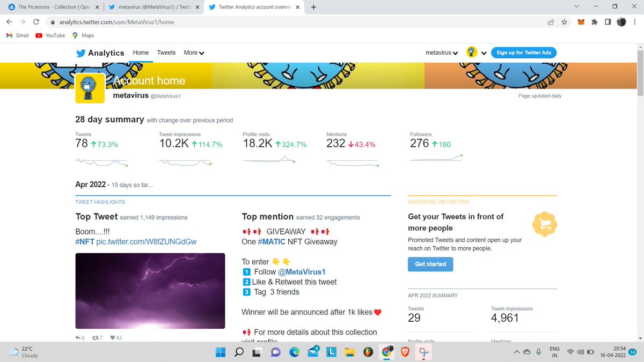Open the Extensions puzzle piece menu
This screenshot has height=362, width=644.
pos(594,22)
